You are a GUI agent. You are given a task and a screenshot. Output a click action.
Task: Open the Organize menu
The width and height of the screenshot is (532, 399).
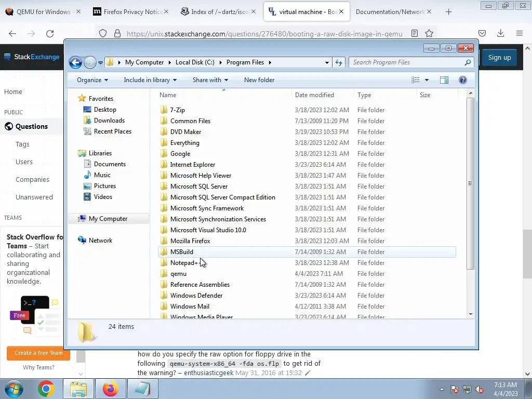point(92,80)
